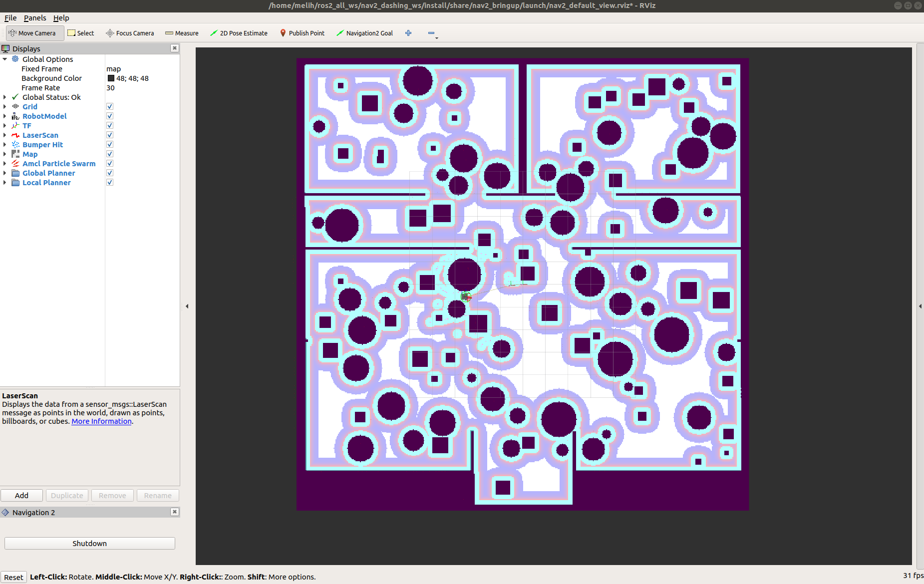Click the LaserScan display icon
The width and height of the screenshot is (924, 584).
pos(15,135)
